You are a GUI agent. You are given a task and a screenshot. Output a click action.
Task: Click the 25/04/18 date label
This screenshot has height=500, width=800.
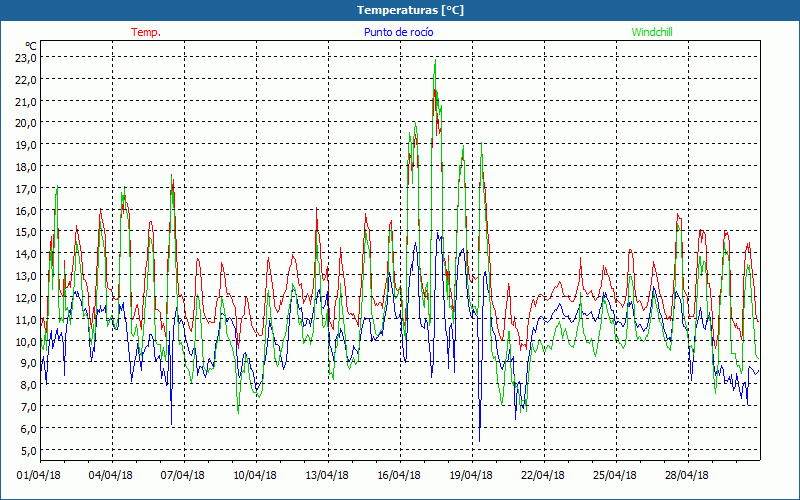[x=615, y=476]
